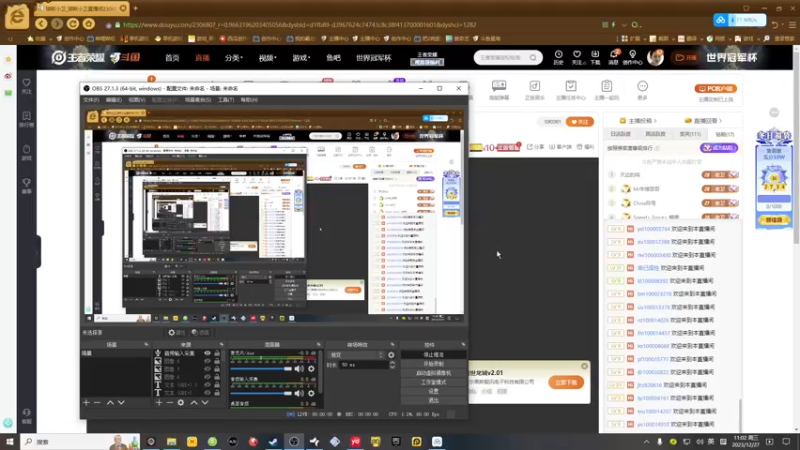The width and height of the screenshot is (800, 450).
Task: Add a new scene with the plus icon
Action: 86,403
